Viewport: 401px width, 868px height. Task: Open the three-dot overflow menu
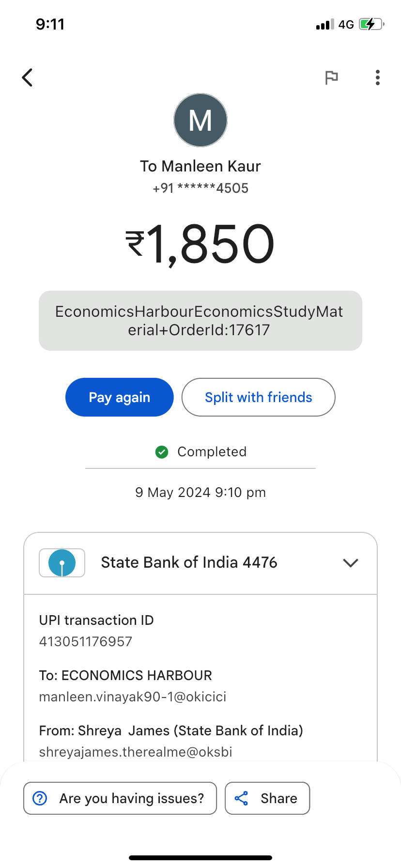(x=378, y=77)
